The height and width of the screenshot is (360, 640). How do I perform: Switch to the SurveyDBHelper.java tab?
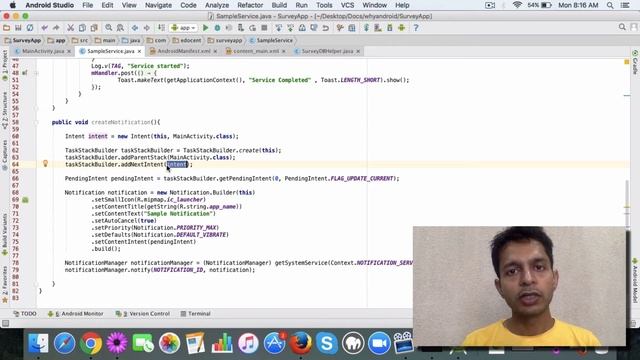tap(327, 51)
